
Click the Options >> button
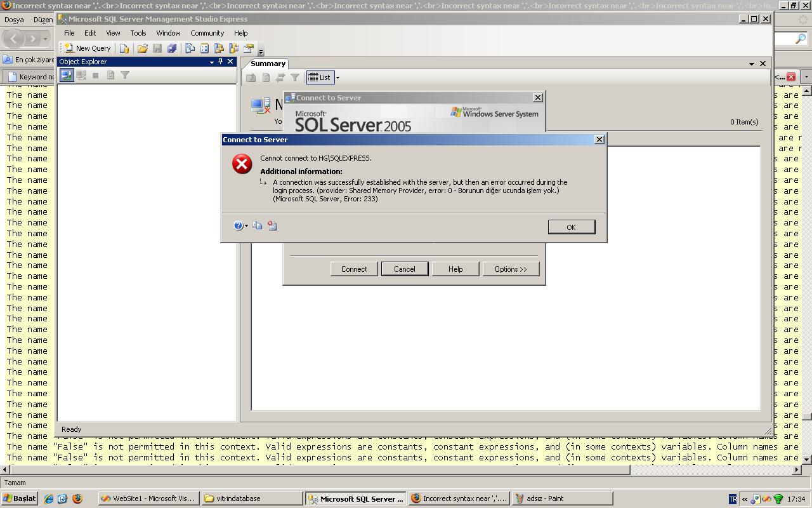click(x=511, y=269)
